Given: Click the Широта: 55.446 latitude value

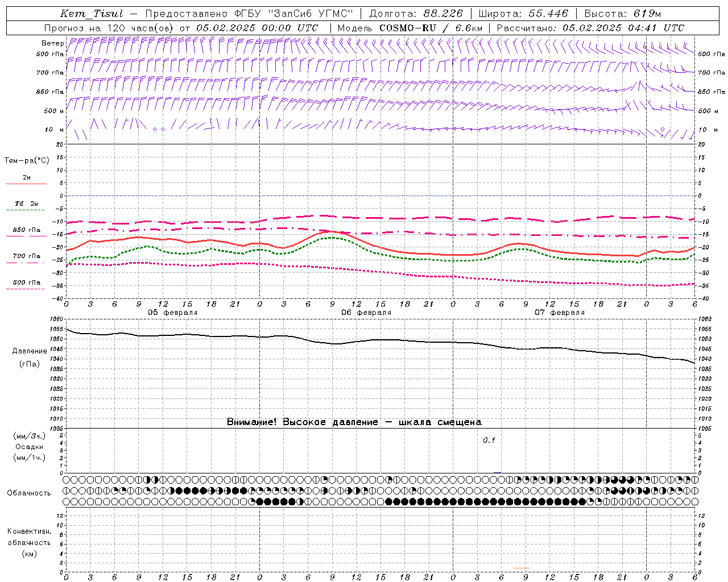Looking at the screenshot, I should 523,14.
